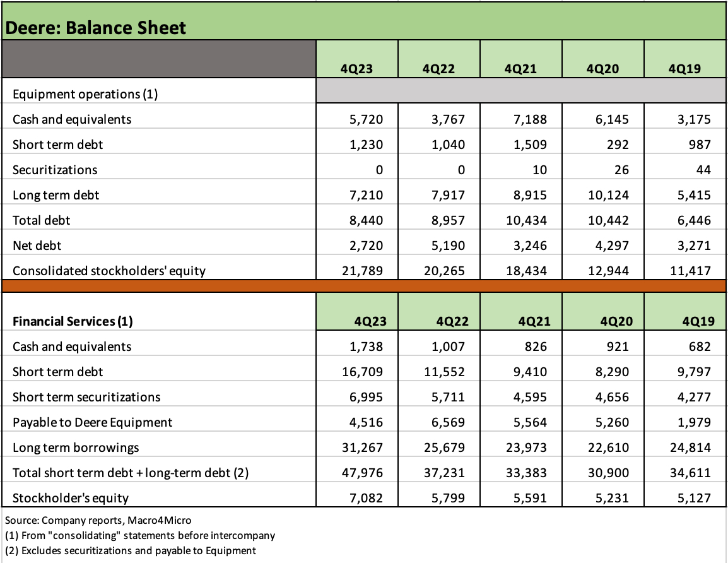728x563 pixels.
Task: Select Equipment cash value 7,188
Action: coord(530,119)
